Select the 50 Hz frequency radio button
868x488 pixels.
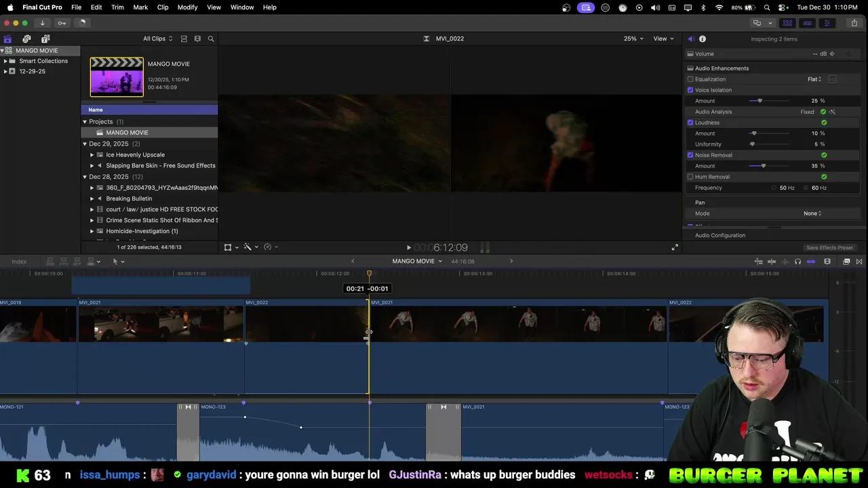coord(774,188)
